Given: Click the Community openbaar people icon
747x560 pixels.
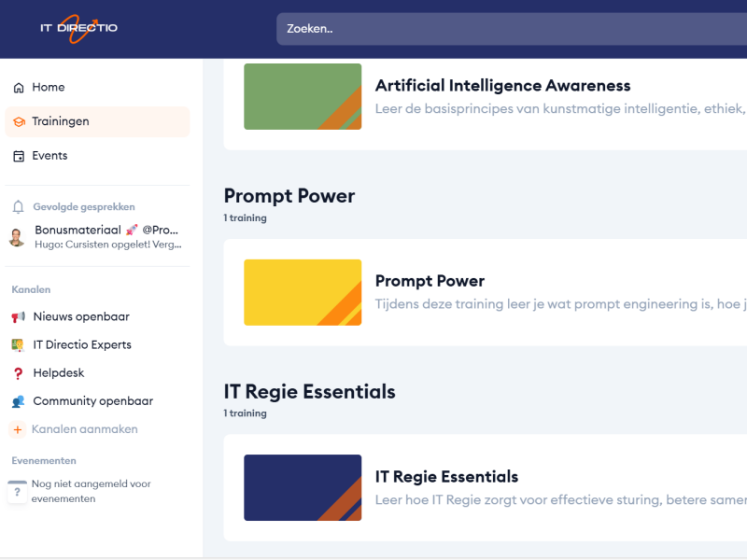Looking at the screenshot, I should click(18, 401).
